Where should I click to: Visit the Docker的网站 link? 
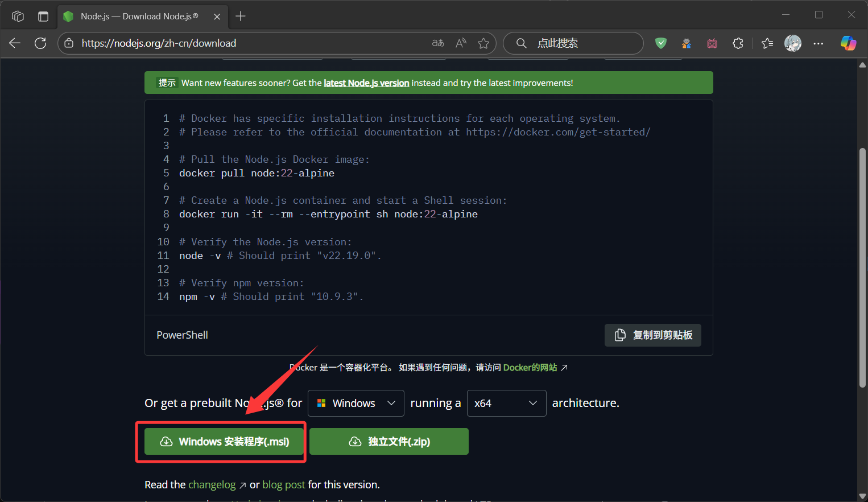point(530,368)
